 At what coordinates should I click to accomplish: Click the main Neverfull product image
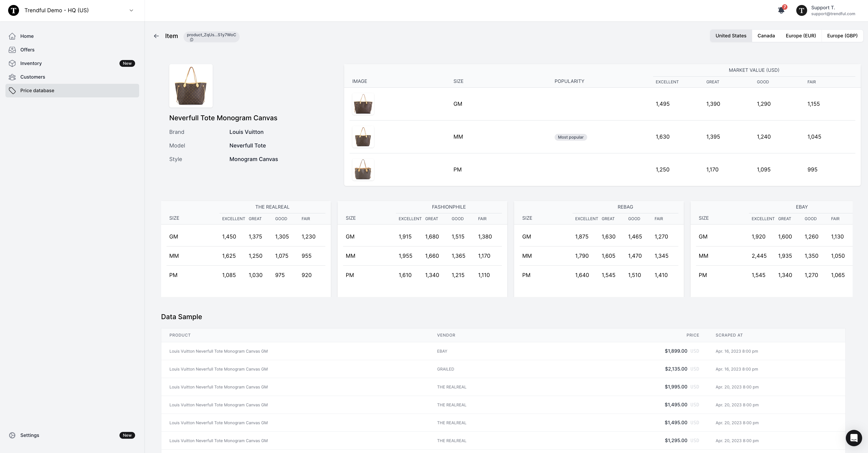(x=191, y=86)
